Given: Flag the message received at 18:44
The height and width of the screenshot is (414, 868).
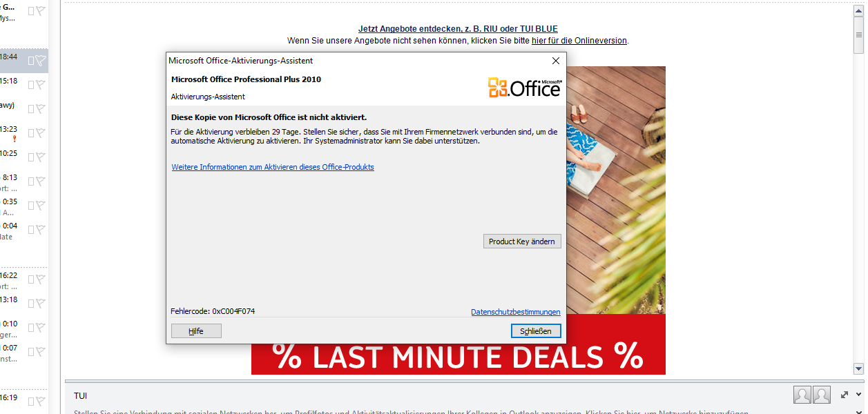Looking at the screenshot, I should click(x=41, y=61).
